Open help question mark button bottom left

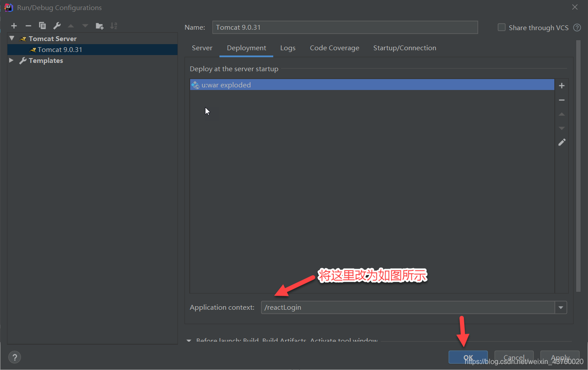[14, 357]
